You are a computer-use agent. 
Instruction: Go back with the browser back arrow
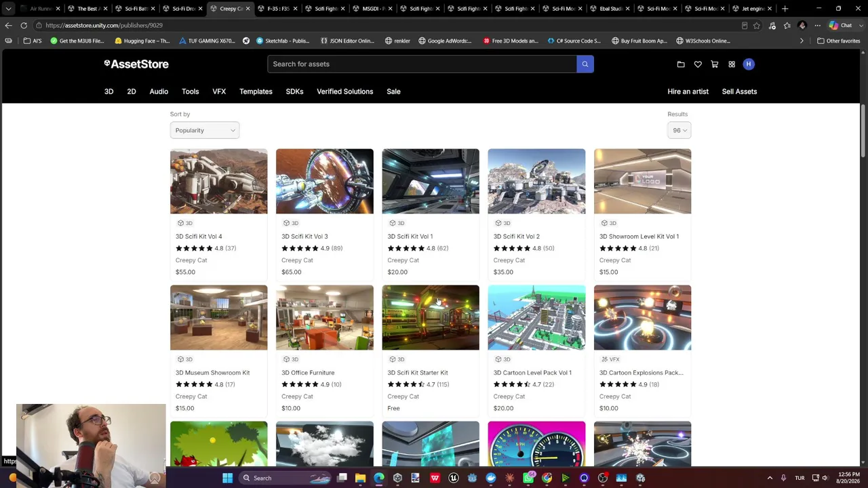(8, 25)
